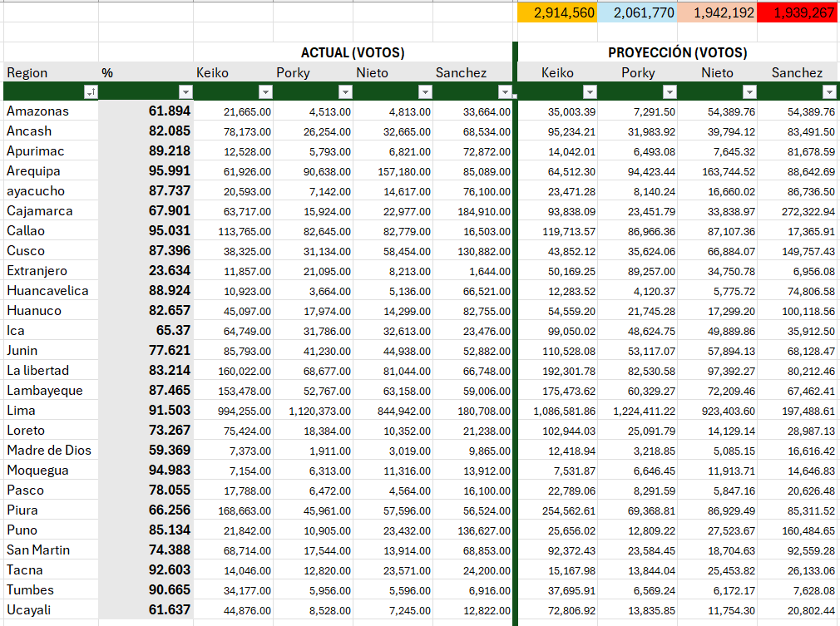Select the Keiko header under ACTUAL (VOTOS)
Screen dimensions: 840x626
point(233,72)
